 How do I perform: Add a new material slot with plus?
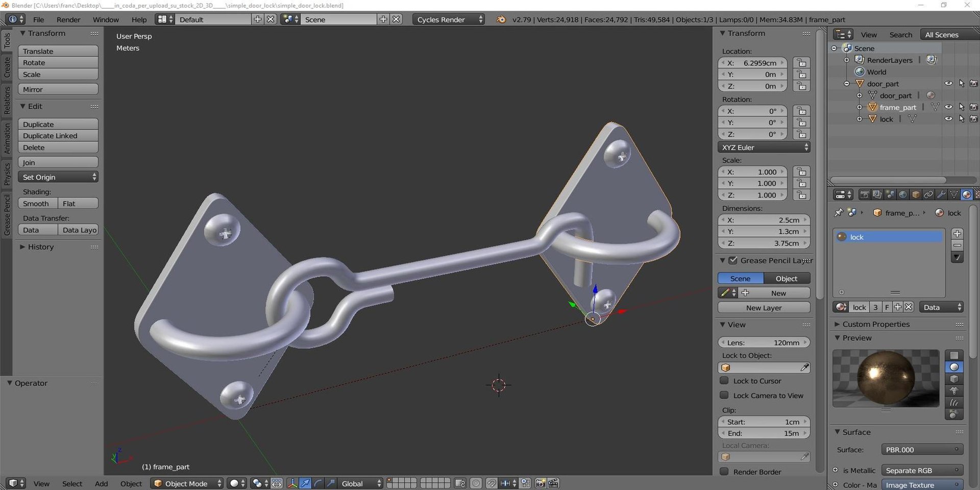tap(957, 233)
